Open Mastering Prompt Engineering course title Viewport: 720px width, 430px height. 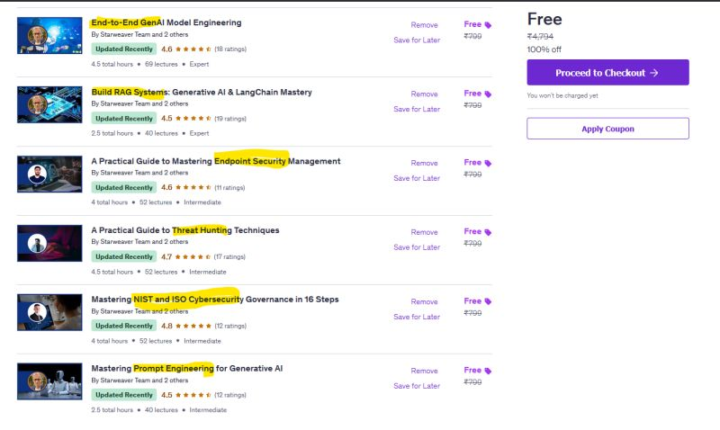click(x=187, y=368)
